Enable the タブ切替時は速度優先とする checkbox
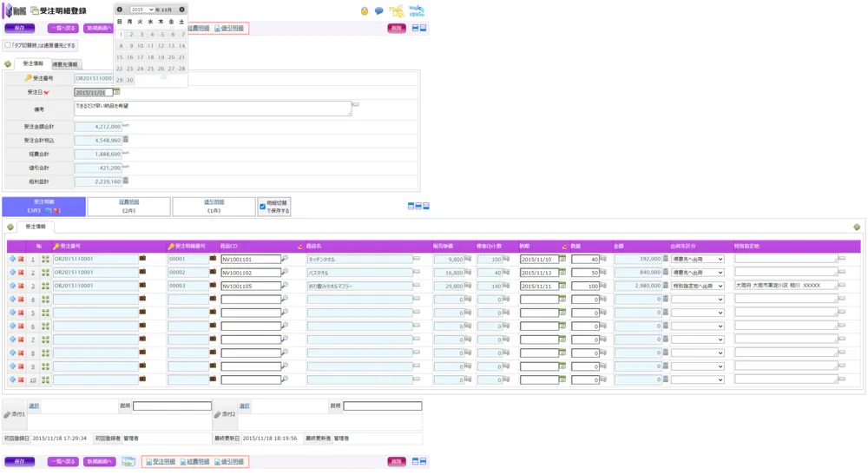Image resolution: width=868 pixels, height=475 pixels. tap(8, 45)
